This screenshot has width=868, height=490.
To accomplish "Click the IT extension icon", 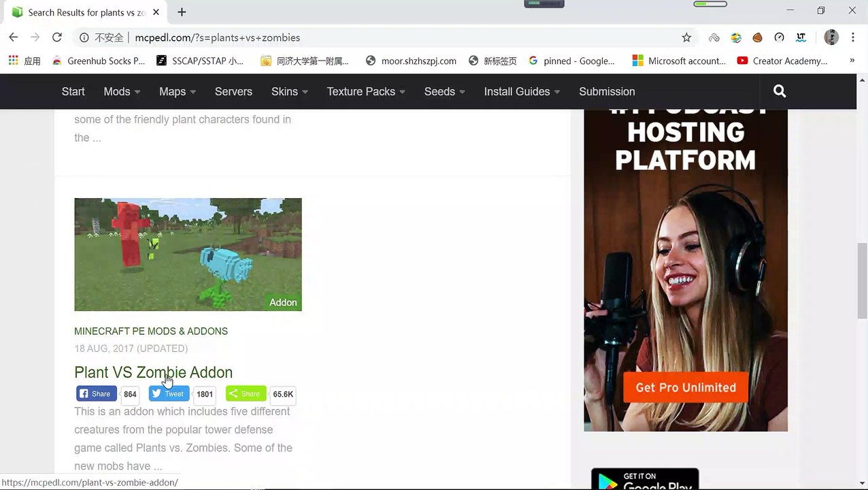I will 801,37.
